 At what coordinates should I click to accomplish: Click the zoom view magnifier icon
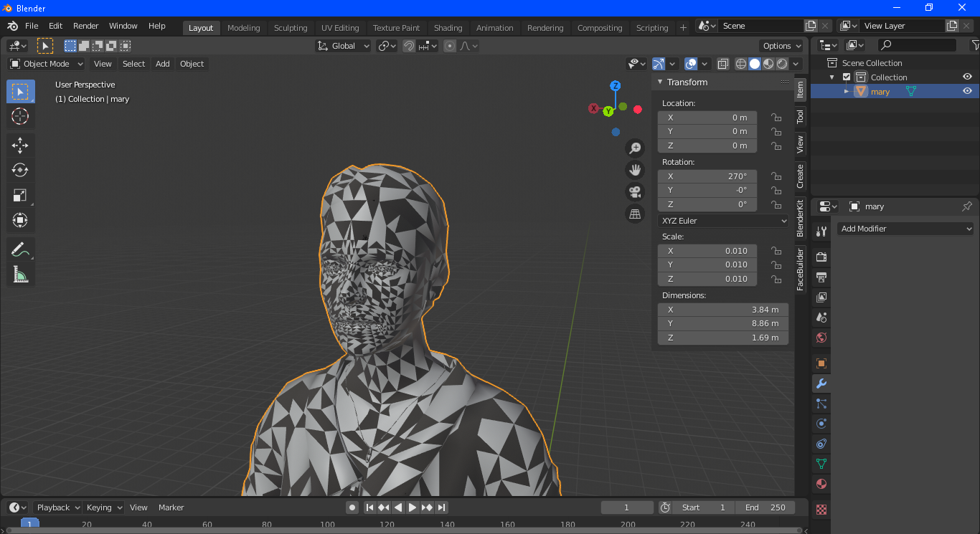[635, 148]
